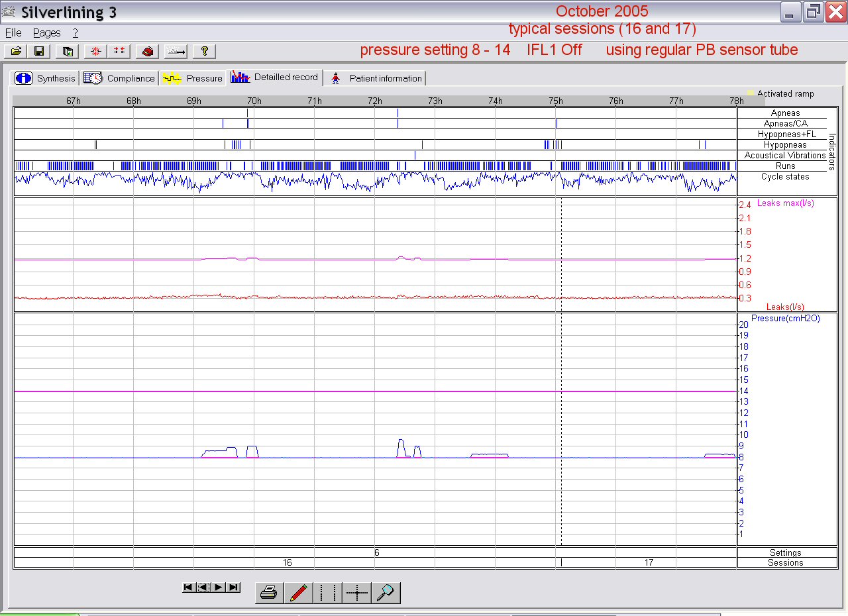Select the magnifying glass zoom tool
Image resolution: width=848 pixels, height=616 pixels.
click(386, 593)
